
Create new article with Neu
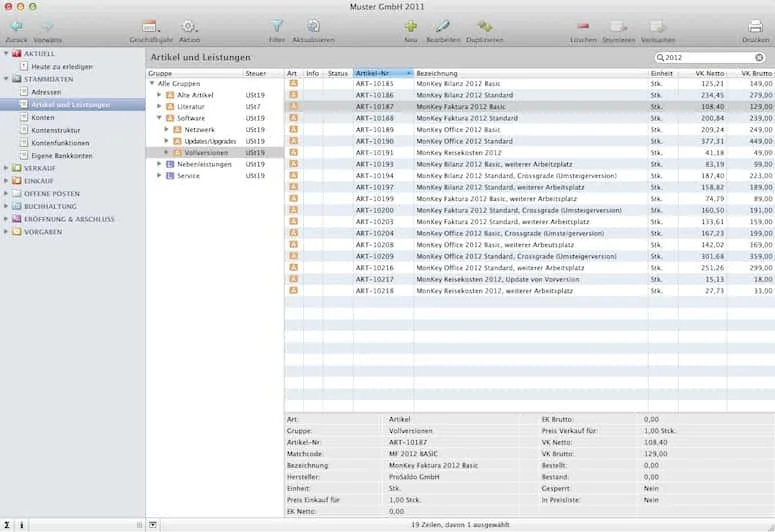(x=411, y=26)
